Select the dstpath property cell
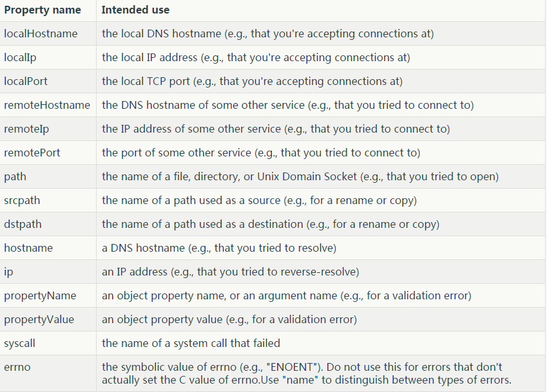The image size is (547, 392). point(23,224)
